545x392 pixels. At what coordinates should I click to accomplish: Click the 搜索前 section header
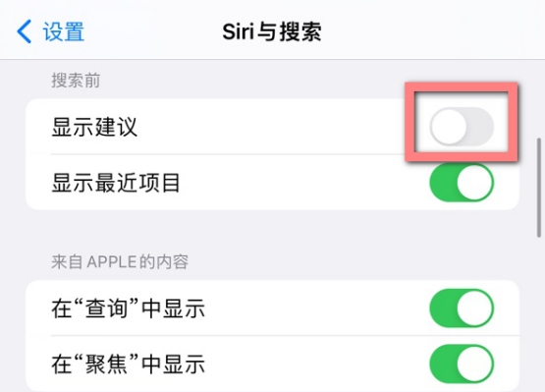[x=76, y=81]
